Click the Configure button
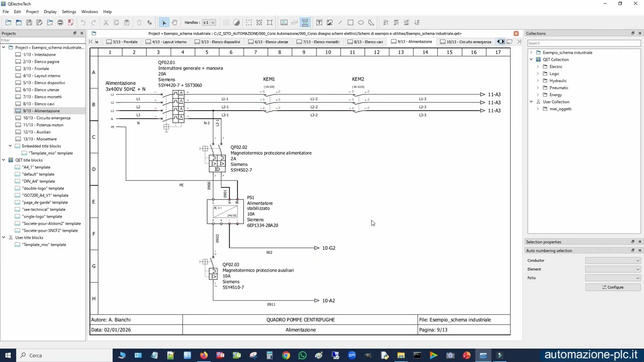The image size is (644, 362). [x=613, y=287]
